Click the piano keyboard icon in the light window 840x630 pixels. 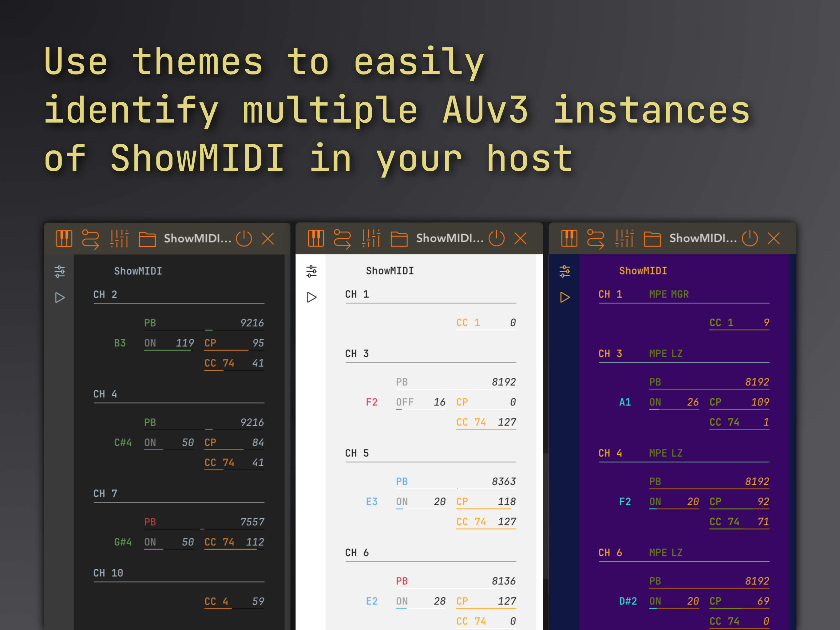(x=316, y=238)
